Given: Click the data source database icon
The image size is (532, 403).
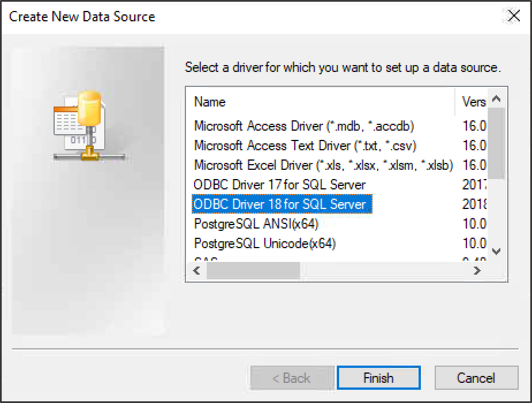Looking at the screenshot, I should (90, 126).
